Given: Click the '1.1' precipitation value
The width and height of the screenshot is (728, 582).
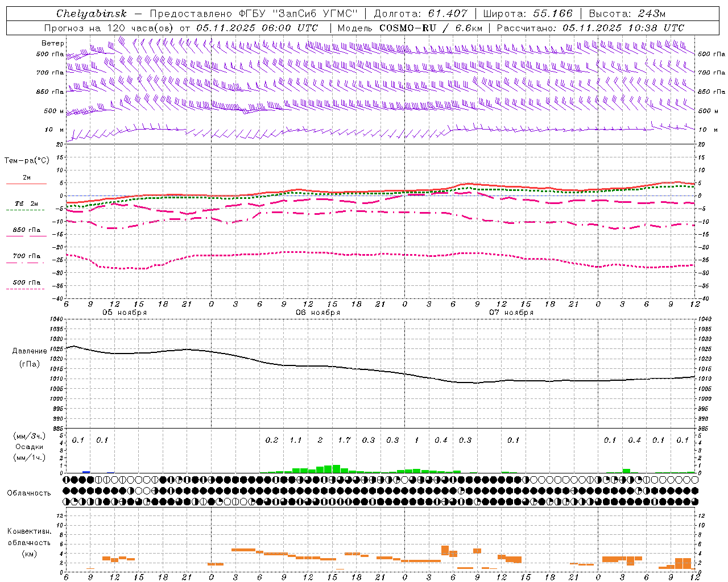Looking at the screenshot, I should pos(296,440).
